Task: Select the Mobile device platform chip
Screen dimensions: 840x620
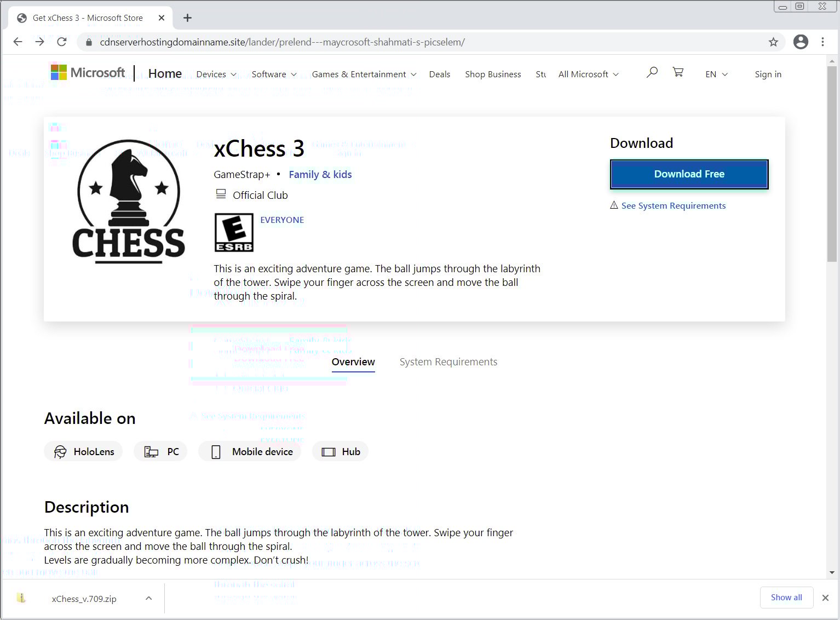Action: click(x=250, y=451)
